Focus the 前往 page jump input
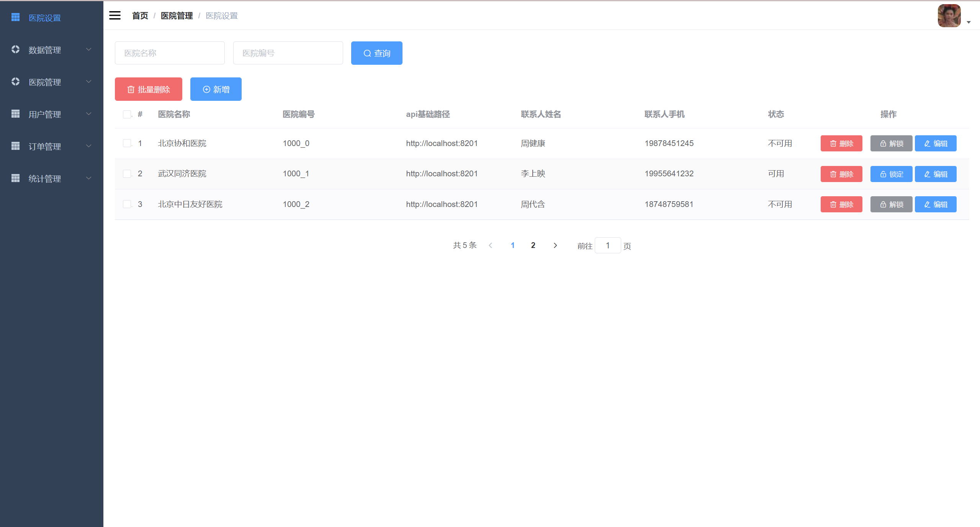This screenshot has width=980, height=527. (x=608, y=245)
